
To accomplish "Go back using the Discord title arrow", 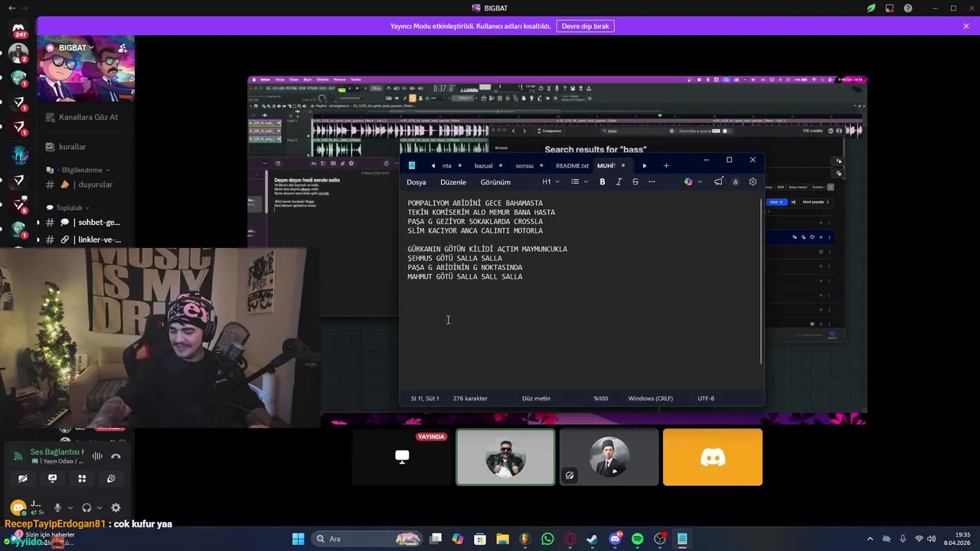I will tap(11, 8).
